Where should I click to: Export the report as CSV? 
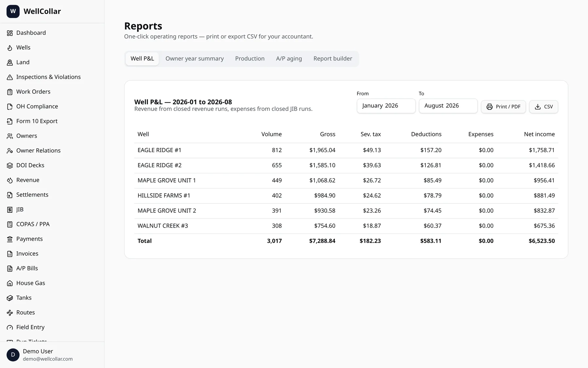pos(544,107)
